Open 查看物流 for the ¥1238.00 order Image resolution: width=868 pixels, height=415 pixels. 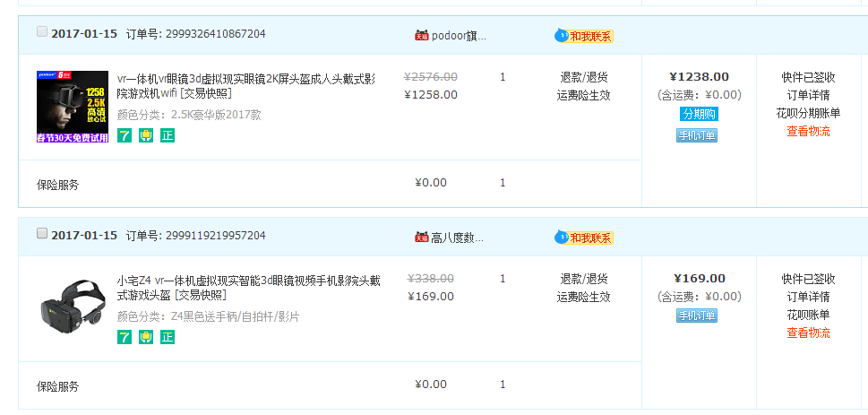coord(808,132)
